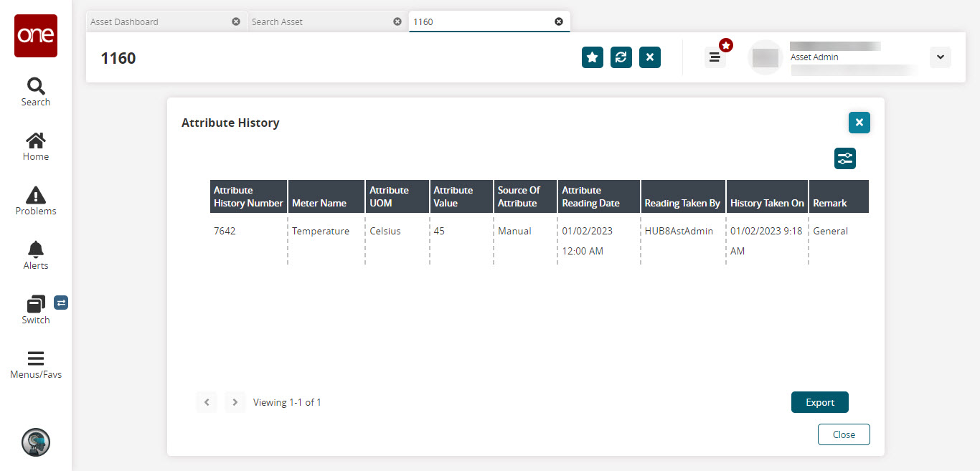980x471 pixels.
Task: Sort by Attribute History Number column
Action: (x=248, y=196)
